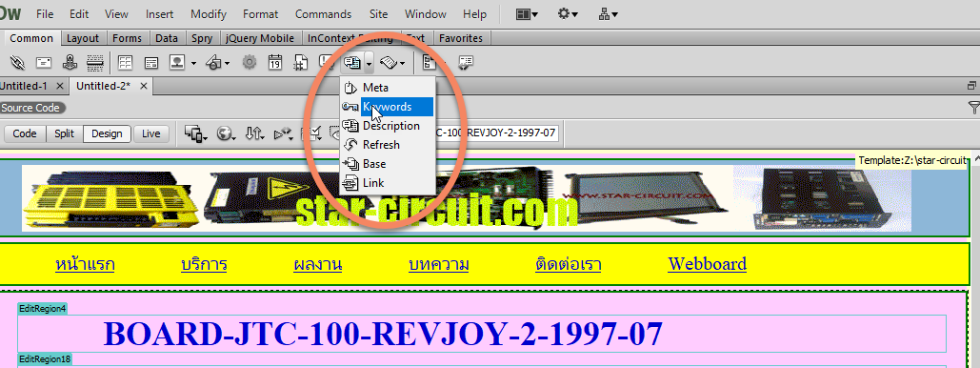Click the Multiscreen preview icon
980x368 pixels.
pos(196,133)
